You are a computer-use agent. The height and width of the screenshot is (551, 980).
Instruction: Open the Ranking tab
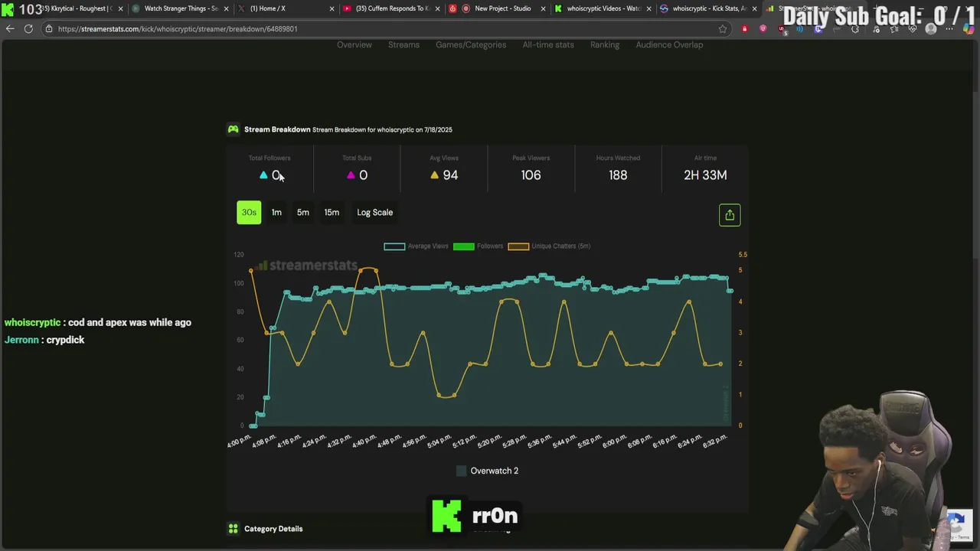[605, 44]
